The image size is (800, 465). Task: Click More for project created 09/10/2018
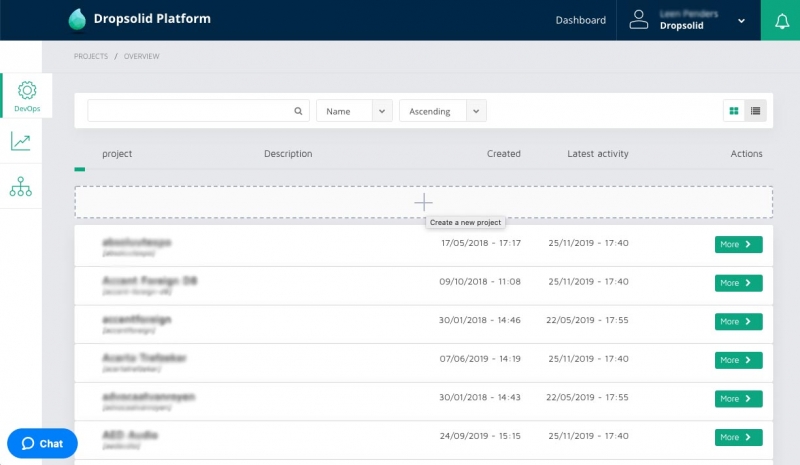pos(738,283)
